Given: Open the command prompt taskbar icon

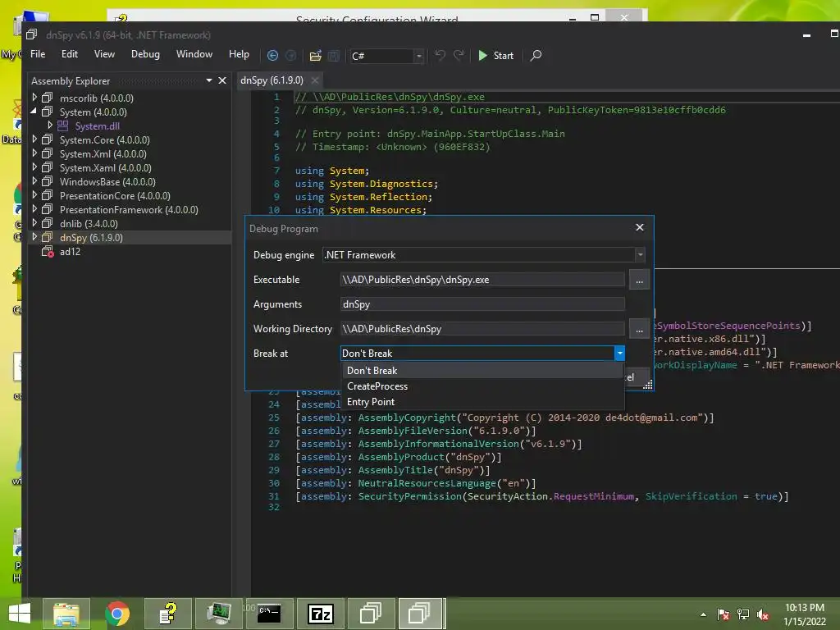Looking at the screenshot, I should pos(269,614).
